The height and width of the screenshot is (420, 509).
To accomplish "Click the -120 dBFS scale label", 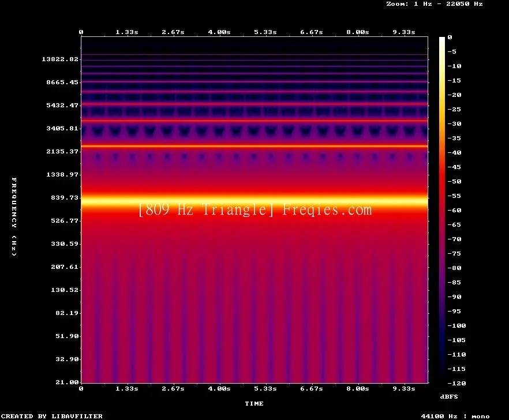I will point(456,383).
